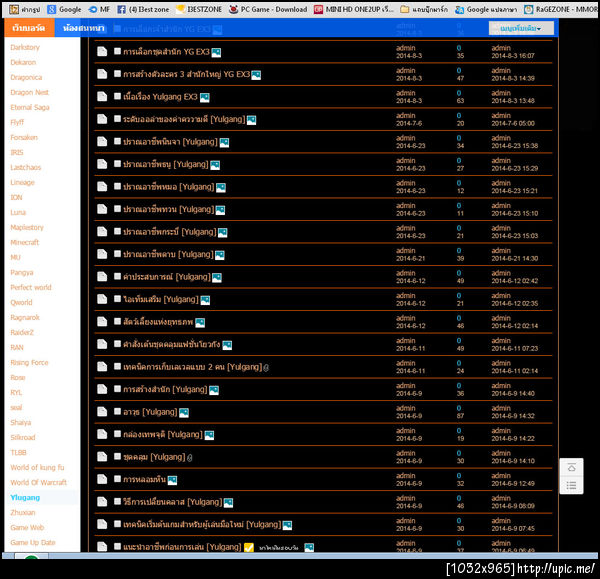This screenshot has width=600, height=579.
Task: Switch to the ห้องสนทนา tab
Action: (83, 28)
